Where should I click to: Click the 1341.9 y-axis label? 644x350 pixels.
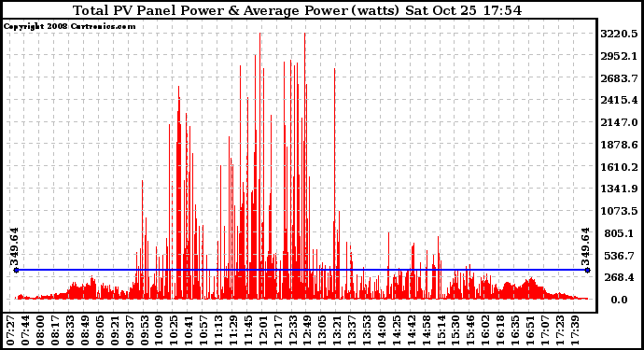(x=619, y=189)
